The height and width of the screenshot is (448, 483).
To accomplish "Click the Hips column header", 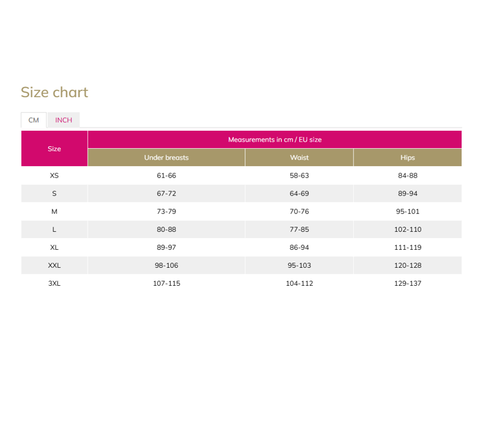I will coord(408,157).
